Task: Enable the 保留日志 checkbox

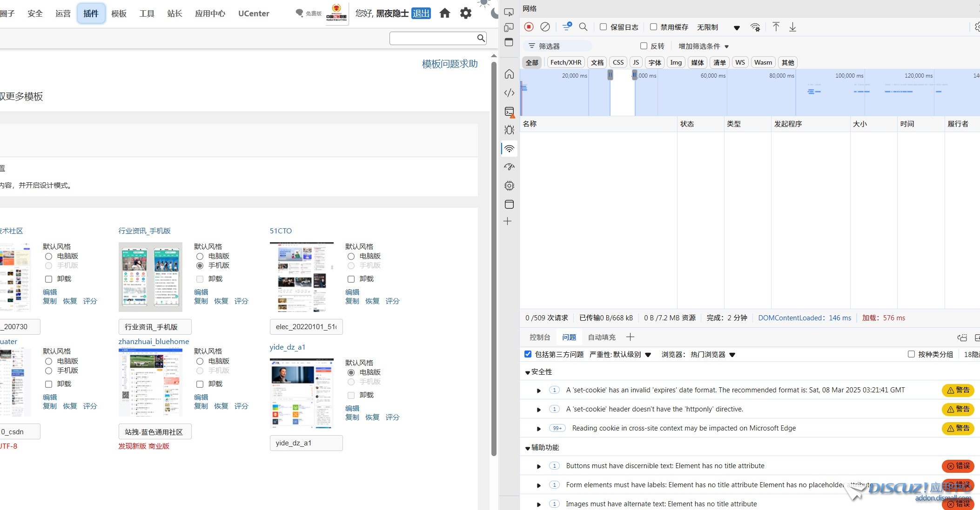Action: pos(604,27)
